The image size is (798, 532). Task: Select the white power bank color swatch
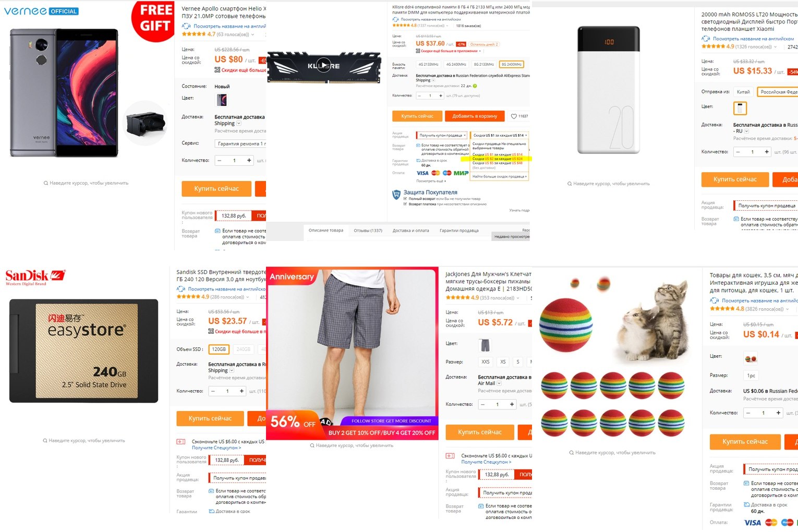click(x=740, y=108)
